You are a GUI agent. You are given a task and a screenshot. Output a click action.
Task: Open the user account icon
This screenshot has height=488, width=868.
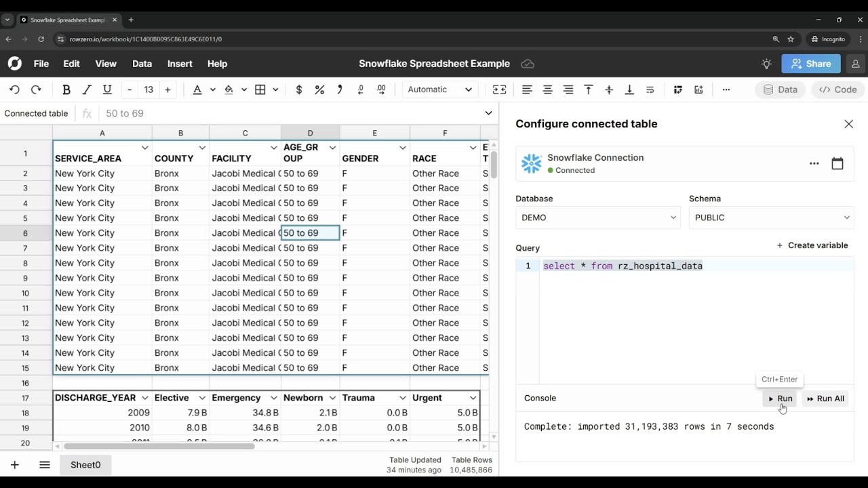click(855, 64)
